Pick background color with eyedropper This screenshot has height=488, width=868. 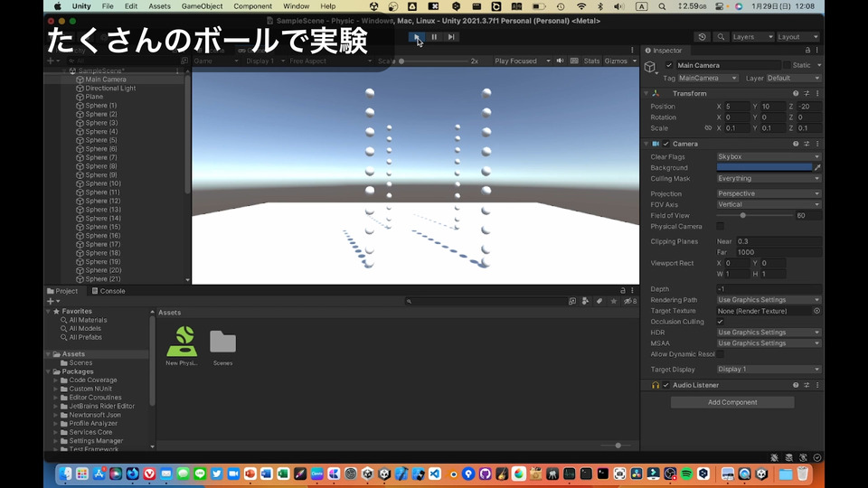[817, 168]
